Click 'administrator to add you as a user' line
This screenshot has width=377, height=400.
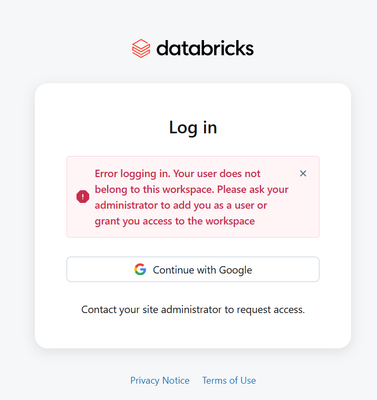pyautogui.click(x=181, y=205)
